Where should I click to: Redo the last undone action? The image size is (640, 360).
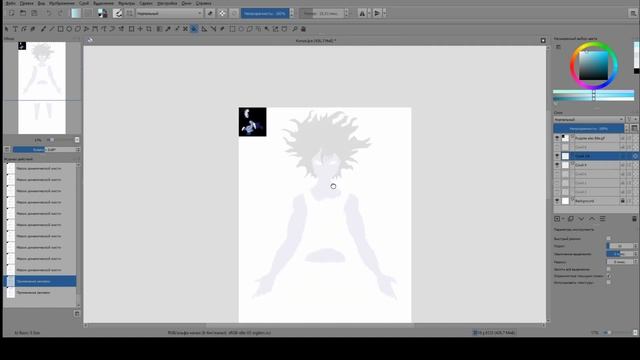[60, 13]
